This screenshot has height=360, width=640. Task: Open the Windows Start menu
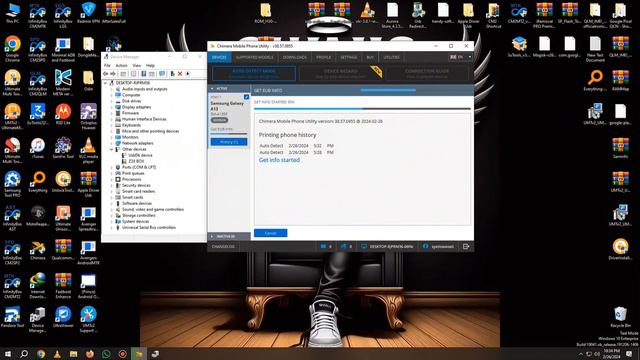click(x=8, y=354)
